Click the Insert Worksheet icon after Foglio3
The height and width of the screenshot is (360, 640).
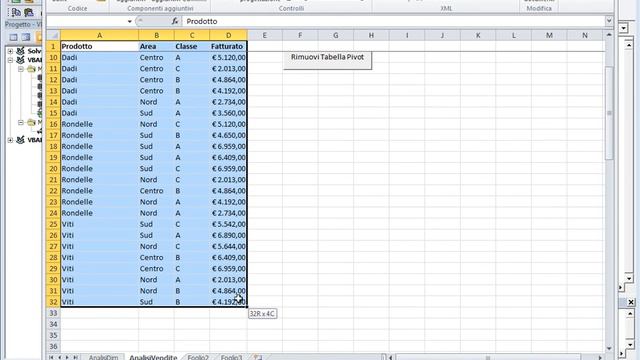click(257, 358)
